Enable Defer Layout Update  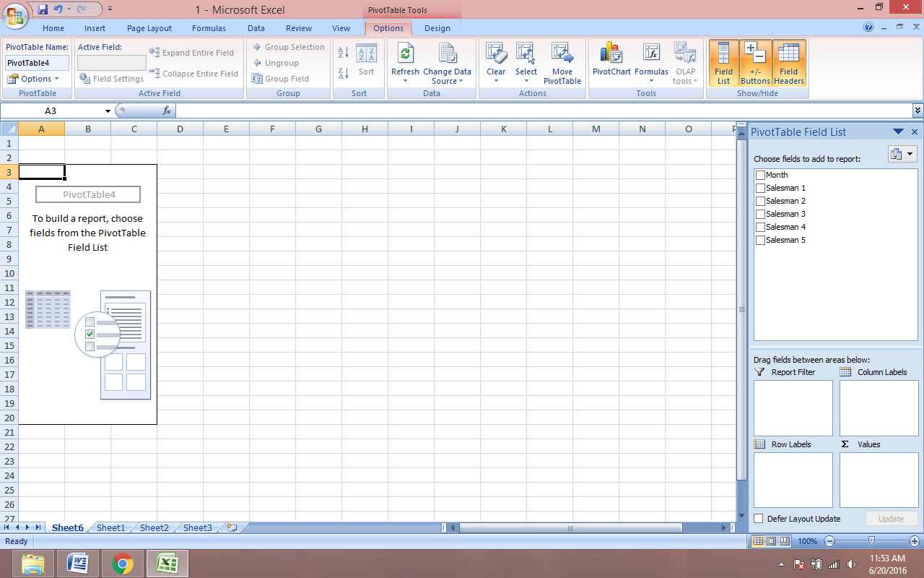click(x=759, y=519)
